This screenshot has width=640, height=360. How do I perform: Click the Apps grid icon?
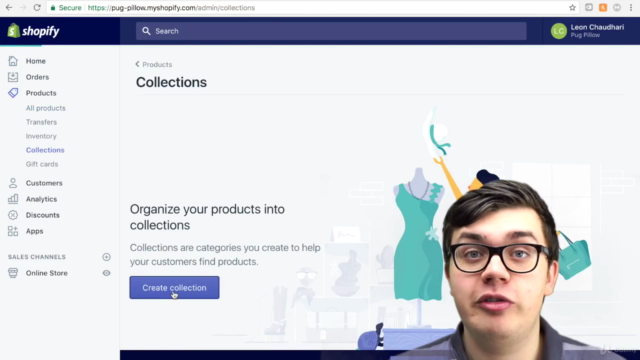point(13,231)
